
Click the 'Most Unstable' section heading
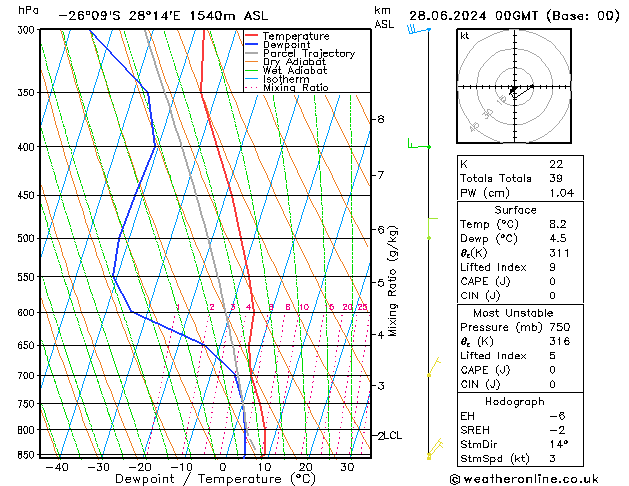pos(513,313)
